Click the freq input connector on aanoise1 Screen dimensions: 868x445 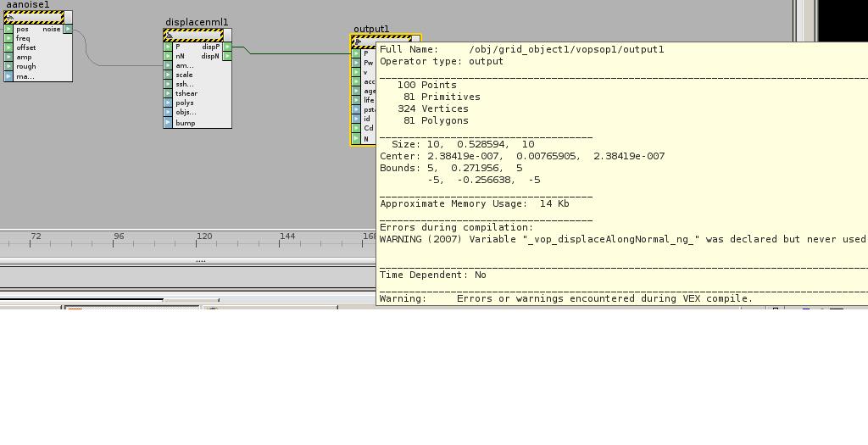click(x=8, y=38)
